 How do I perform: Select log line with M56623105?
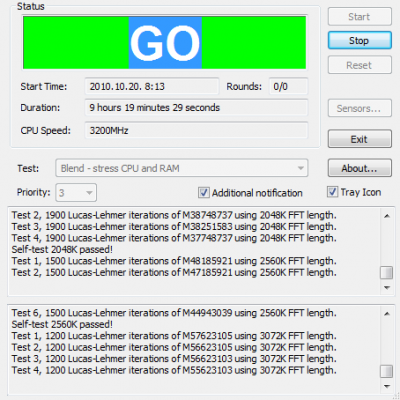tap(174, 347)
